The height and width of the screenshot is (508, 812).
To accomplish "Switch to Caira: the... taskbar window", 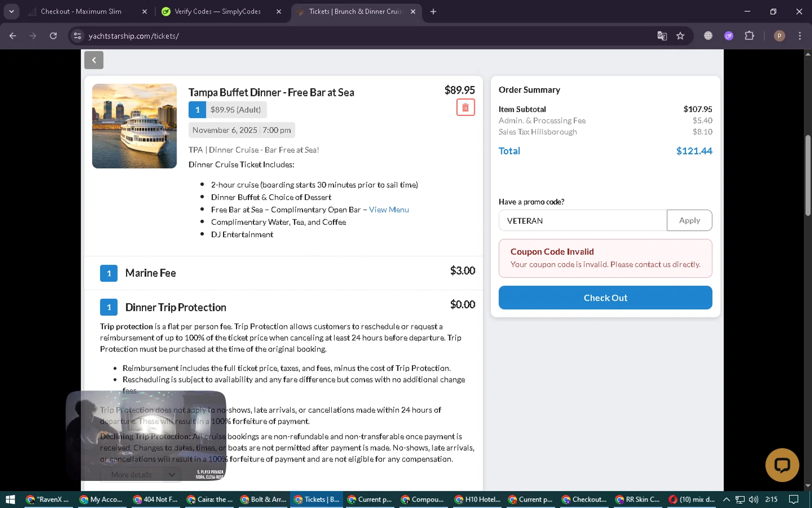I will click(x=209, y=499).
